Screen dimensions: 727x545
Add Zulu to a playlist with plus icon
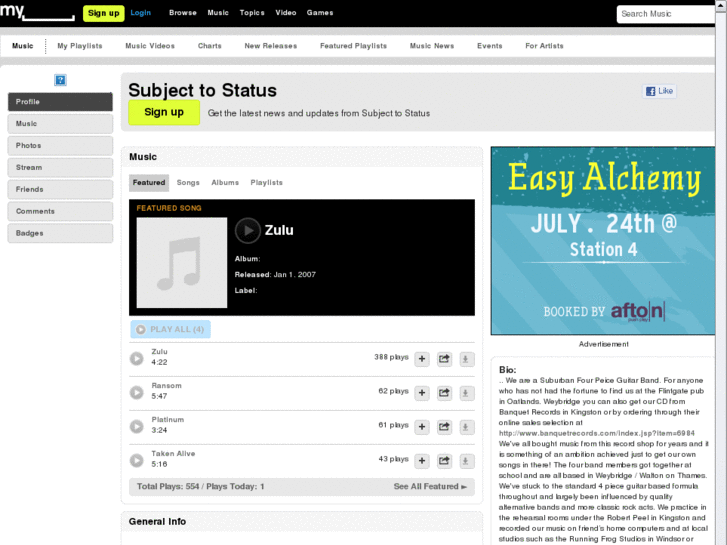[422, 359]
